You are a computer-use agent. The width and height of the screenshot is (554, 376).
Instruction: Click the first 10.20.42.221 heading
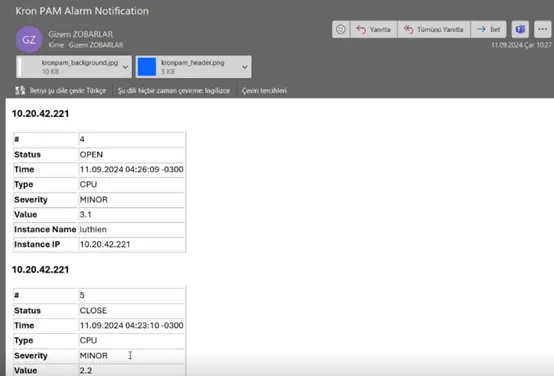pos(40,114)
